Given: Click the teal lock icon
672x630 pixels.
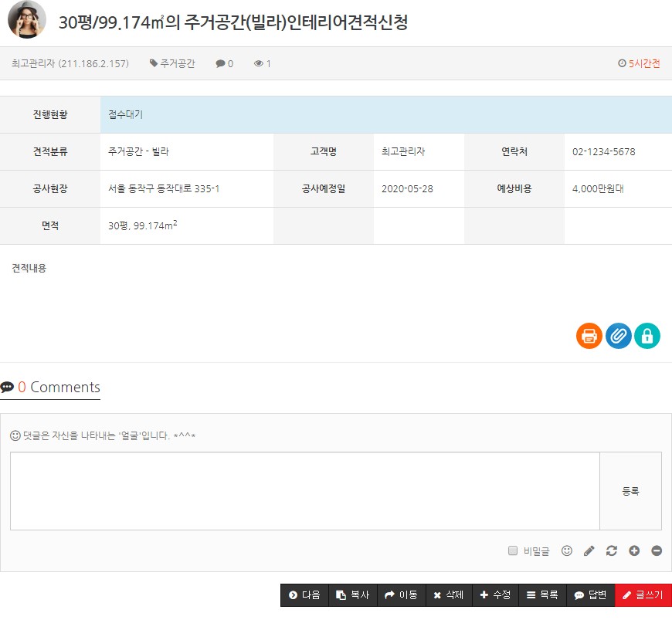Looking at the screenshot, I should click(x=647, y=336).
